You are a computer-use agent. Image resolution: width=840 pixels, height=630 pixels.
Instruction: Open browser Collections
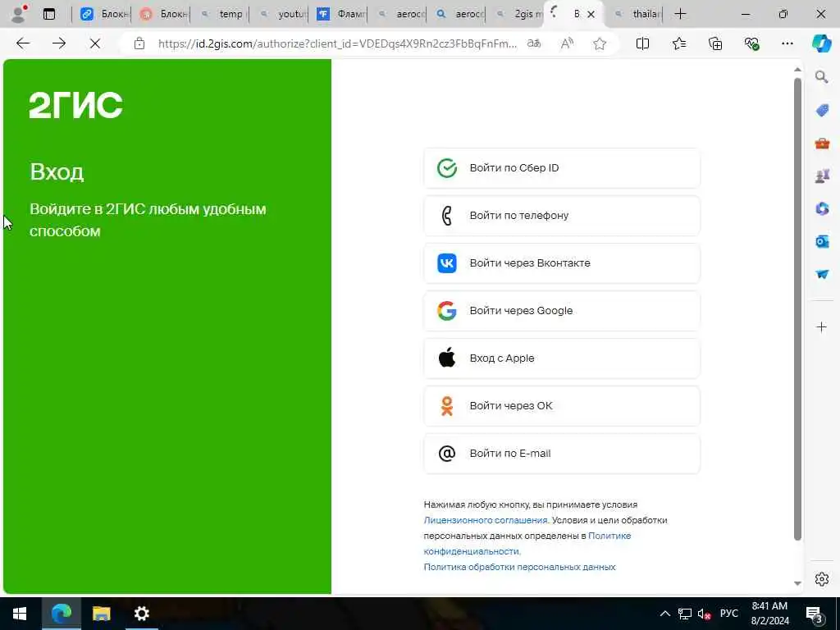click(x=715, y=43)
